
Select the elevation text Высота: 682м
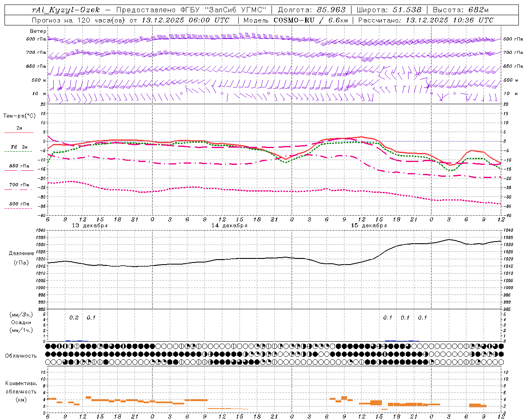[461, 10]
